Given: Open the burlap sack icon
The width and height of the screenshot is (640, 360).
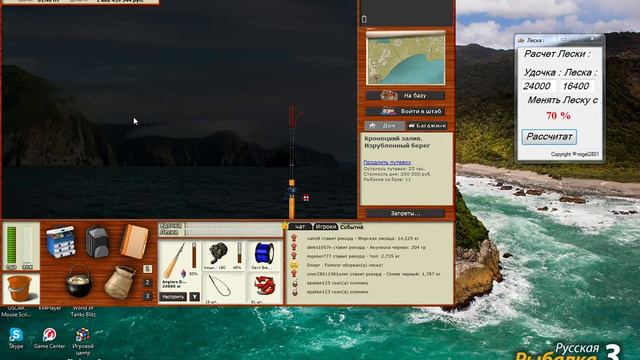Looking at the screenshot, I should (x=119, y=282).
